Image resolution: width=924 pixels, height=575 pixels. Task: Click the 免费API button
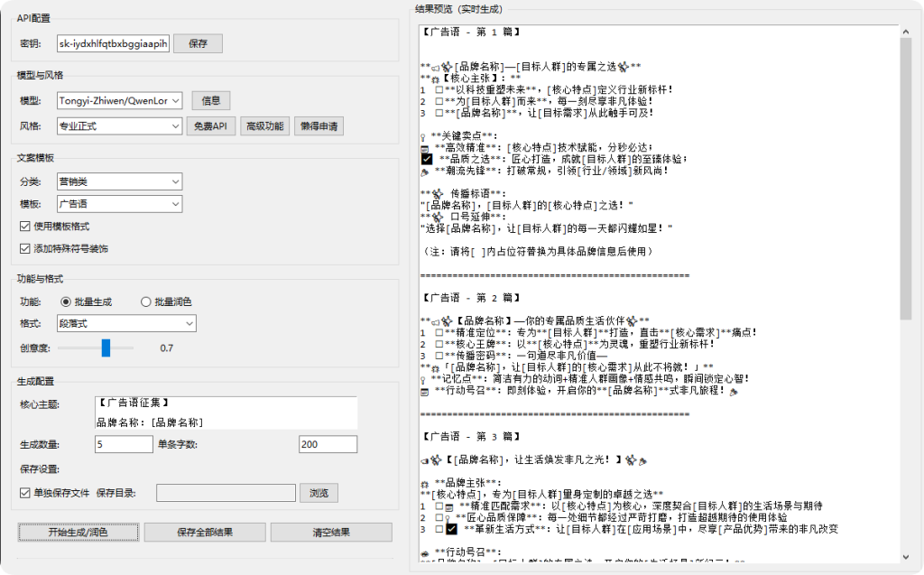(214, 125)
